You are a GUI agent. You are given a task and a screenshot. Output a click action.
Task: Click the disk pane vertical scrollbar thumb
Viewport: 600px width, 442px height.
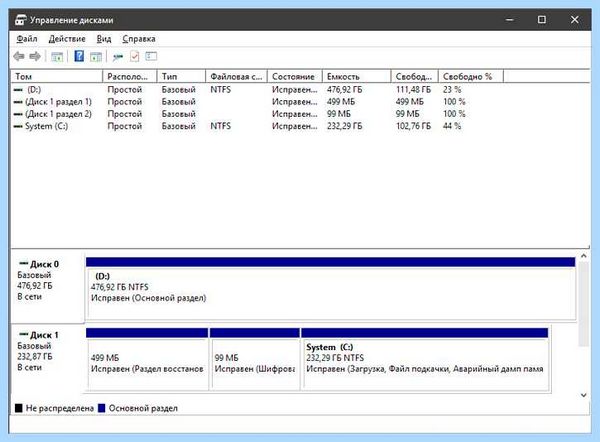tap(584, 304)
